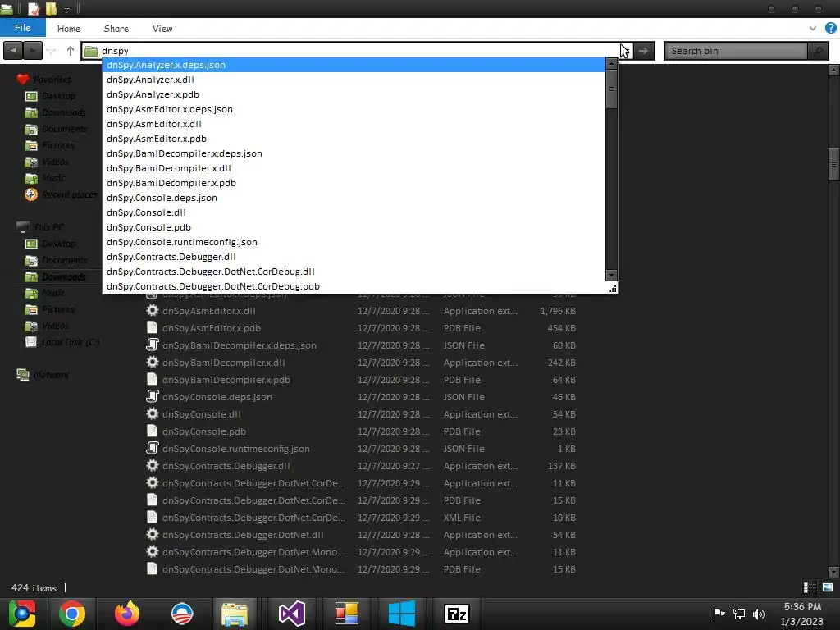Click main scrollbar down arrow
This screenshot has width=840, height=630.
pos(833,572)
